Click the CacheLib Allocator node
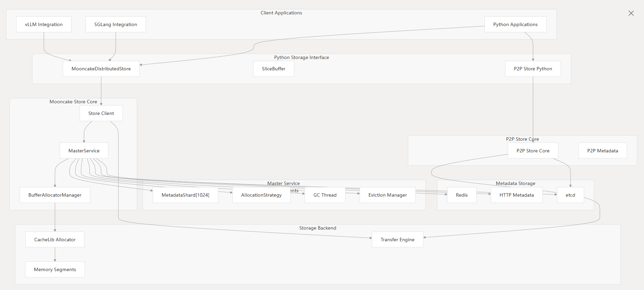 coord(55,240)
